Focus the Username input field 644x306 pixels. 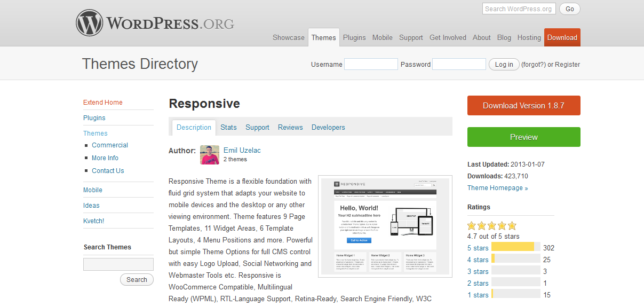[x=371, y=64]
